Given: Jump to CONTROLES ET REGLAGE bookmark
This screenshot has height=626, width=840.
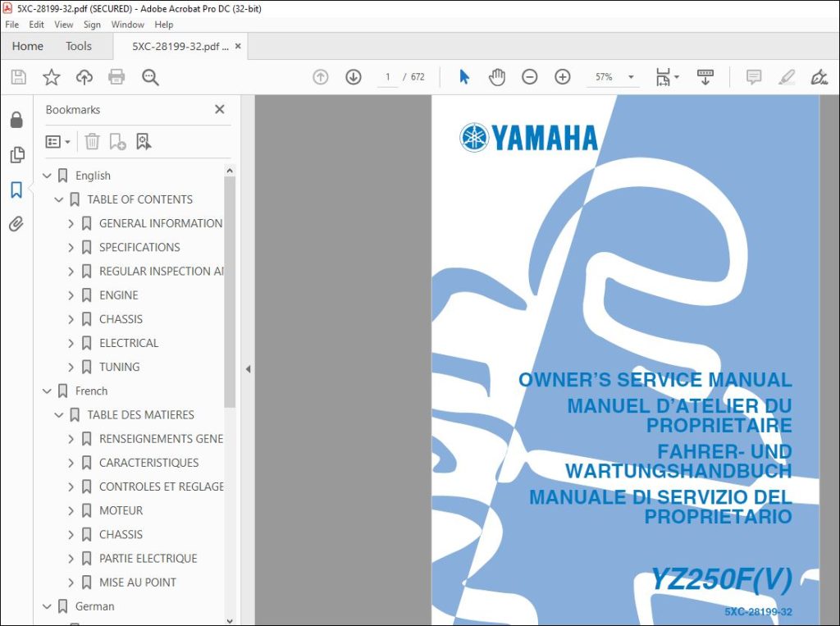Looking at the screenshot, I should [162, 487].
